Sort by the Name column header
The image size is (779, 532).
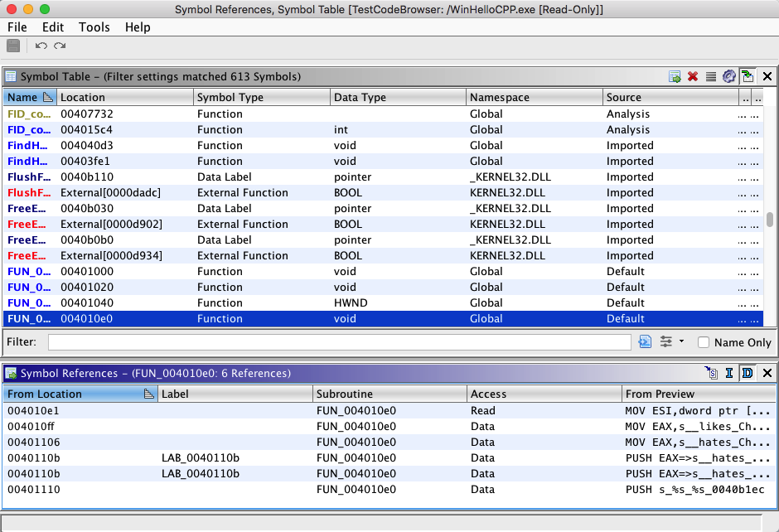tap(23, 97)
